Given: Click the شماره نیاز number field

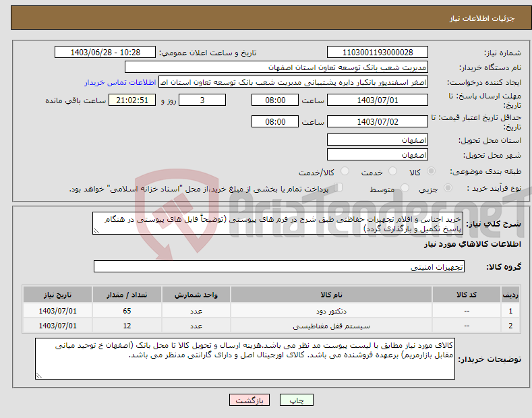Looking at the screenshot, I should click(378, 53).
